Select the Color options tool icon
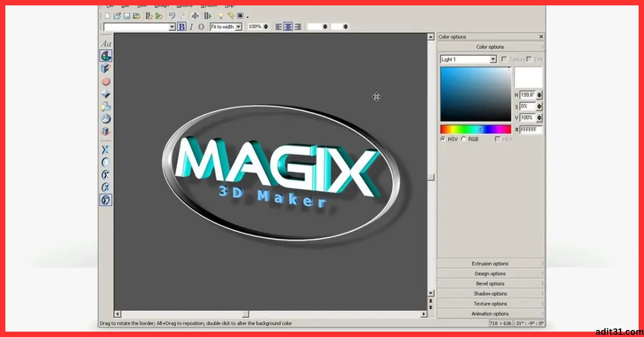The height and width of the screenshot is (337, 644). click(x=106, y=56)
